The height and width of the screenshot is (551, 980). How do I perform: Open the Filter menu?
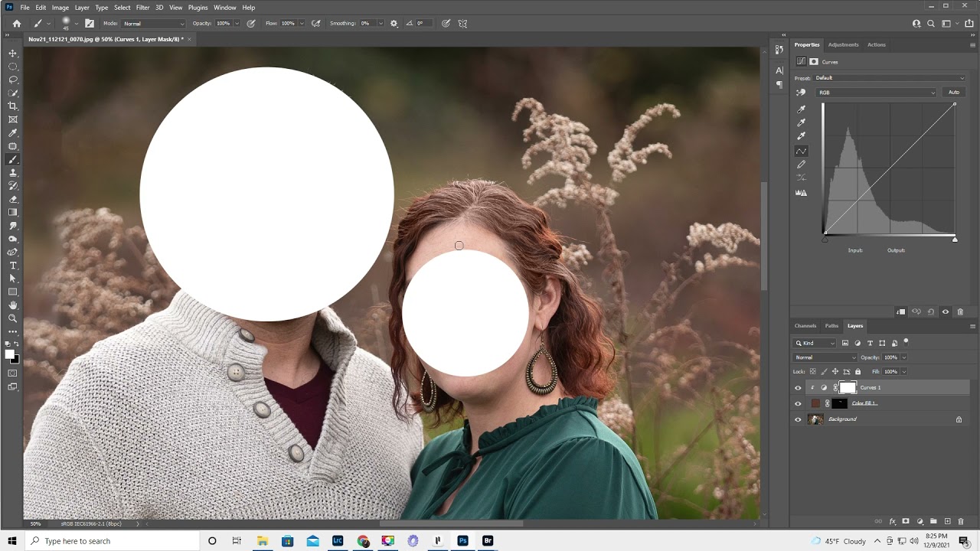coord(142,8)
